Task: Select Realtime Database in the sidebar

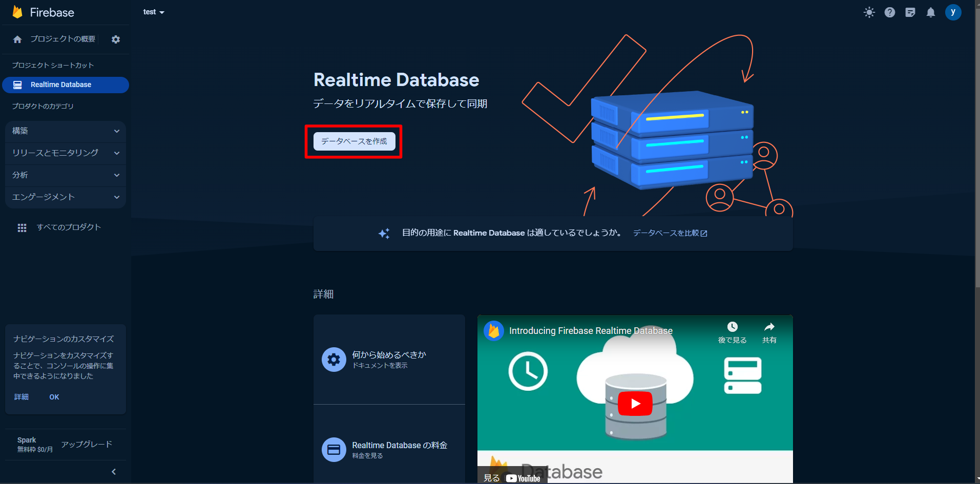Action: (x=60, y=85)
